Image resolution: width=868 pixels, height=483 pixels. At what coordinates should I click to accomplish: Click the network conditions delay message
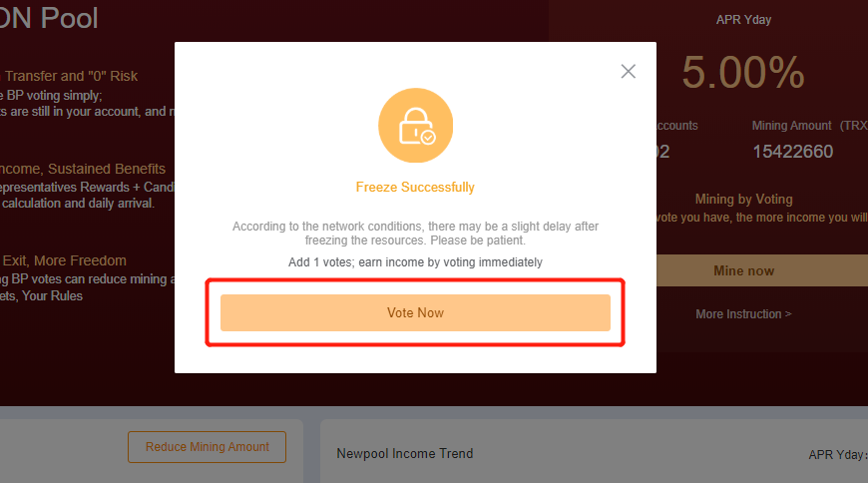tap(415, 234)
